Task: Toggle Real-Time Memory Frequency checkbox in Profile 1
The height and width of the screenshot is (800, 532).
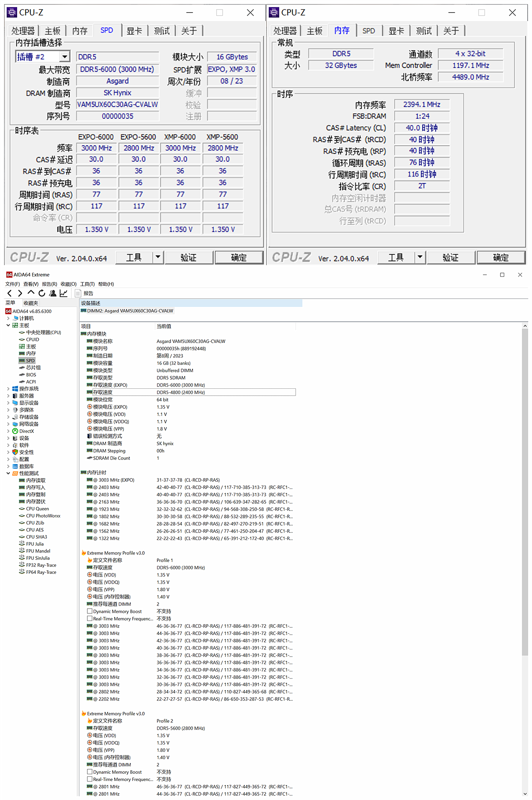Action: tap(90, 618)
